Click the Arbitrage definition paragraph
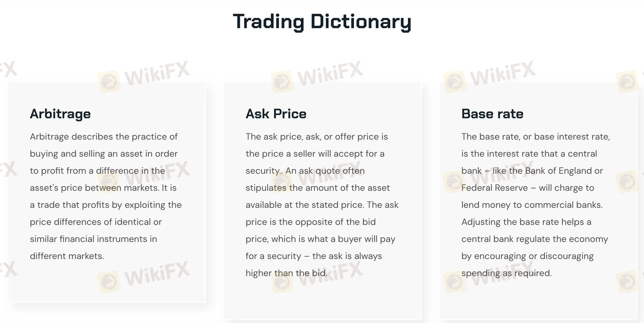644x323 pixels. [106, 196]
